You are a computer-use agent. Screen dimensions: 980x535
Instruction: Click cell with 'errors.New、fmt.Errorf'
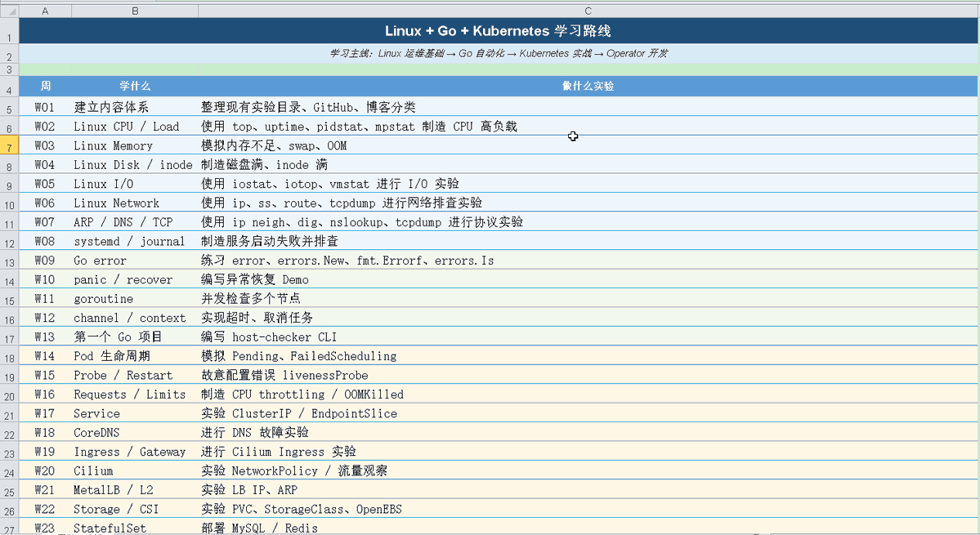coord(588,261)
